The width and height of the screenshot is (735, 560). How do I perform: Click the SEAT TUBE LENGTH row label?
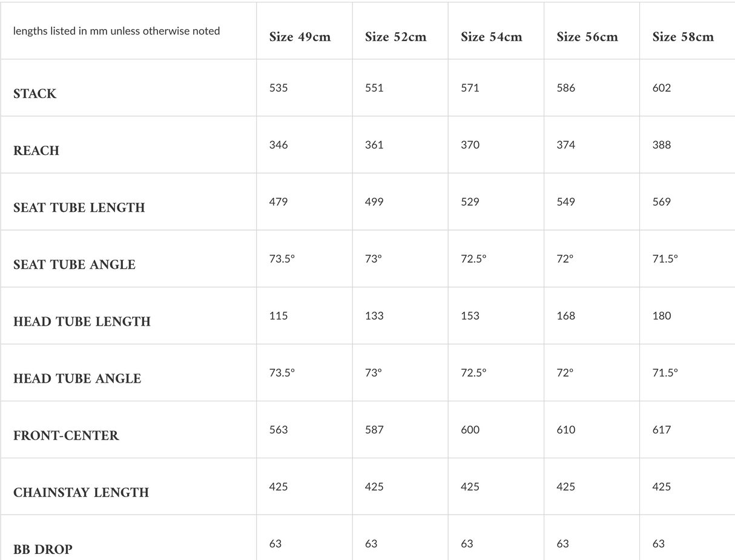point(79,208)
